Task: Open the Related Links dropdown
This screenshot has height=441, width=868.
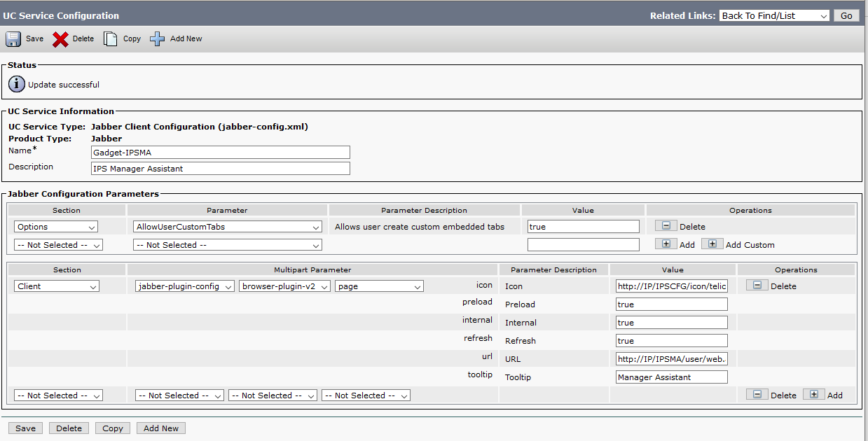Action: point(774,15)
